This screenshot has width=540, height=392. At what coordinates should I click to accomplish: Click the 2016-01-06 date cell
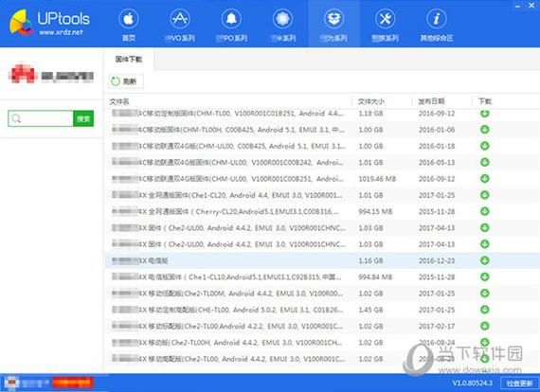[437, 130]
